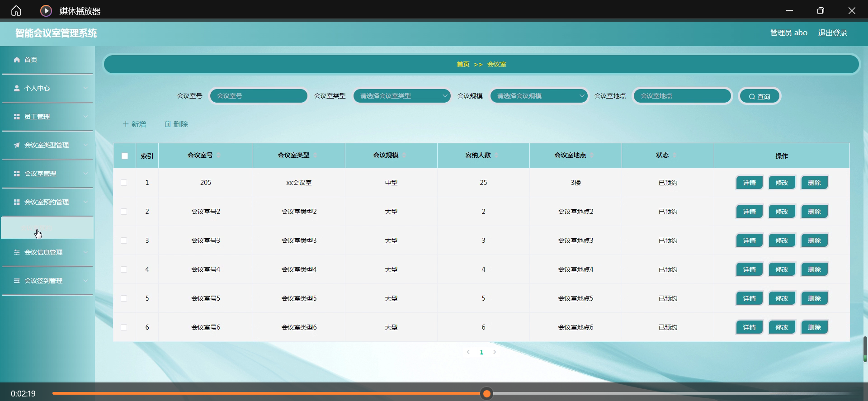
Task: Click the 首页 house icon in sidebar
Action: point(17,60)
